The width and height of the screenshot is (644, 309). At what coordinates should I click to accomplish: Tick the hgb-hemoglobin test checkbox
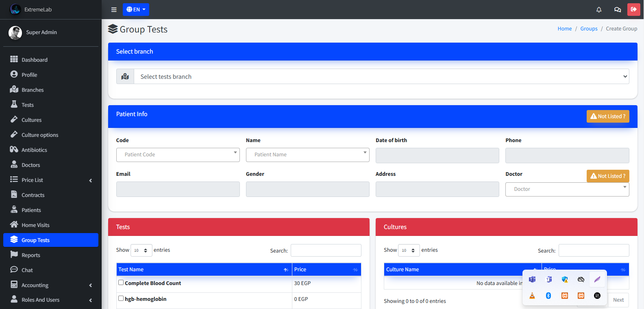(x=121, y=298)
